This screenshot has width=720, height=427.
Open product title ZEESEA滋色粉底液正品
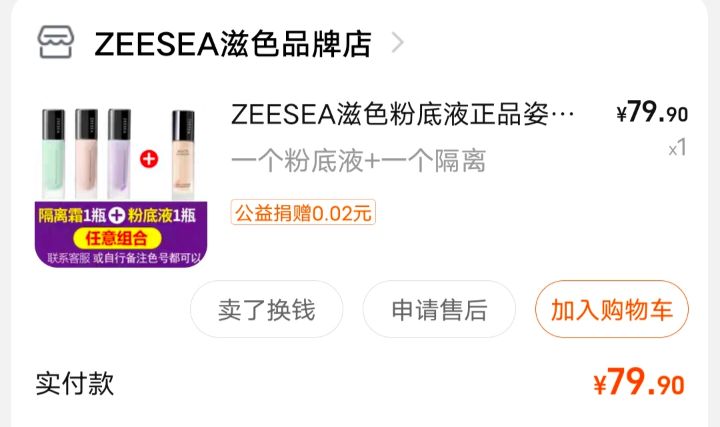(x=403, y=114)
